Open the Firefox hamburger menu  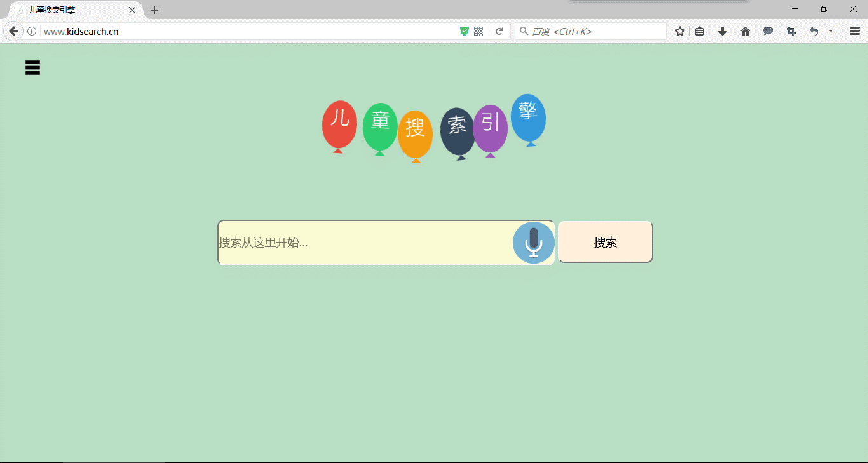(x=854, y=30)
